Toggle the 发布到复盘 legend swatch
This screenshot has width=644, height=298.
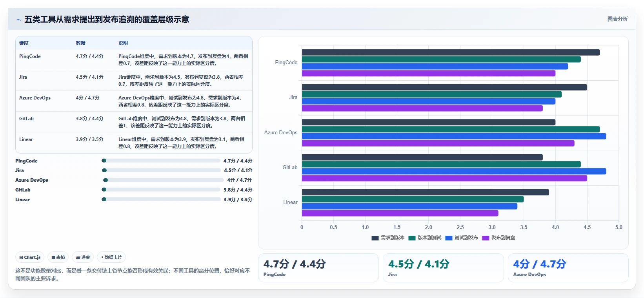tap(486, 238)
